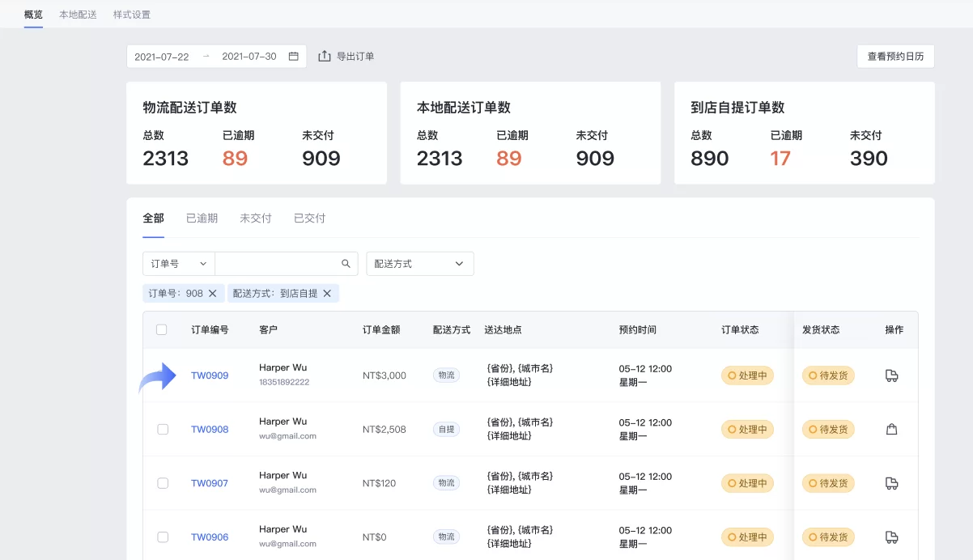Open the date range calendar icon
Screen dimensions: 973x560
(294, 55)
